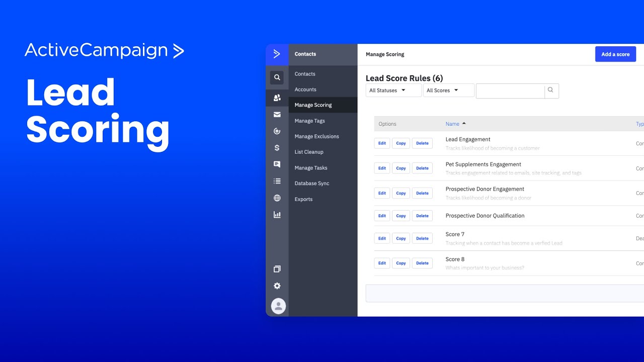Open Campaigns via the envelope icon

(x=277, y=115)
